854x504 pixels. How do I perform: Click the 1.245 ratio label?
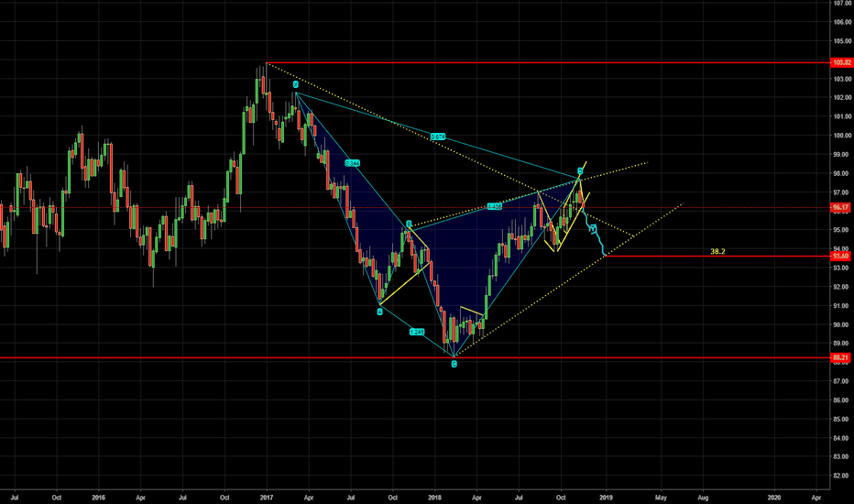pyautogui.click(x=417, y=332)
